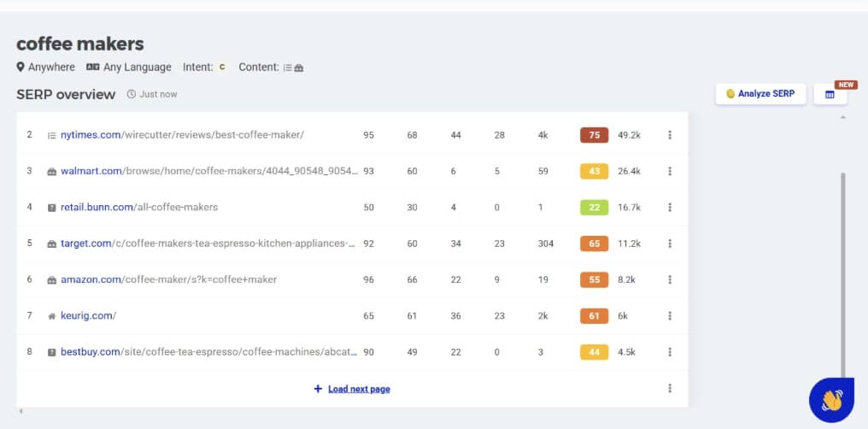Click the 304 value in target.com row

pyautogui.click(x=545, y=244)
